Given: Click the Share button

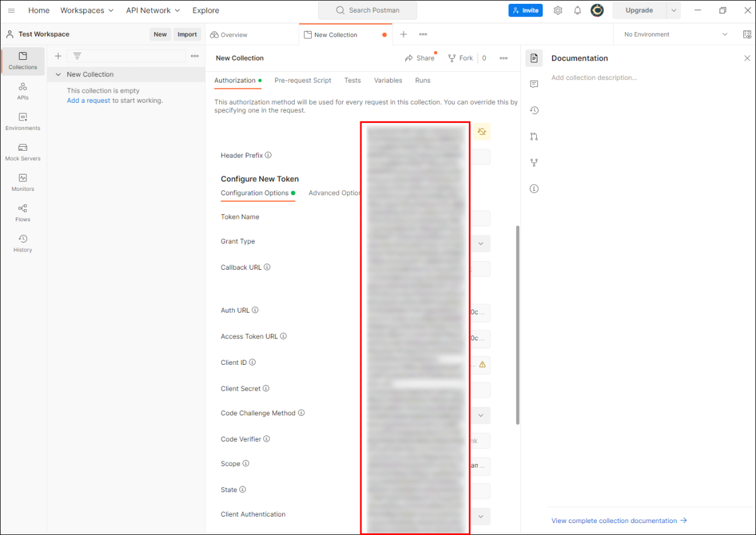Looking at the screenshot, I should point(420,58).
